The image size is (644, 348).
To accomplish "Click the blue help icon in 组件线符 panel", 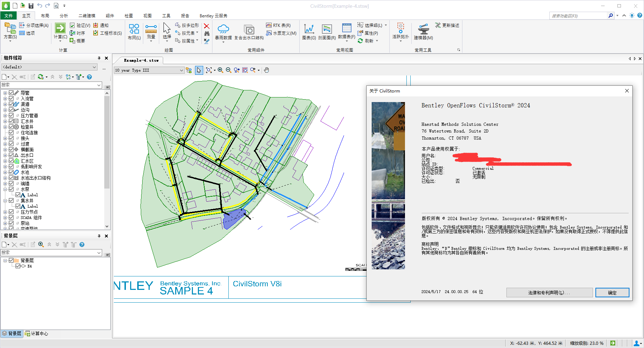I will [x=89, y=77].
